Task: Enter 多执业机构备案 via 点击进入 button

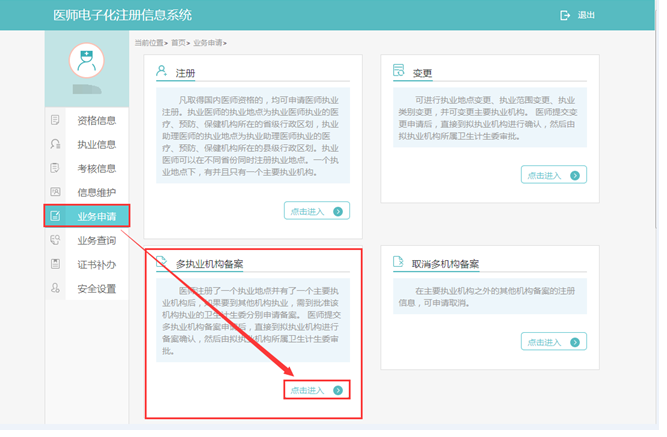Action: (x=318, y=390)
